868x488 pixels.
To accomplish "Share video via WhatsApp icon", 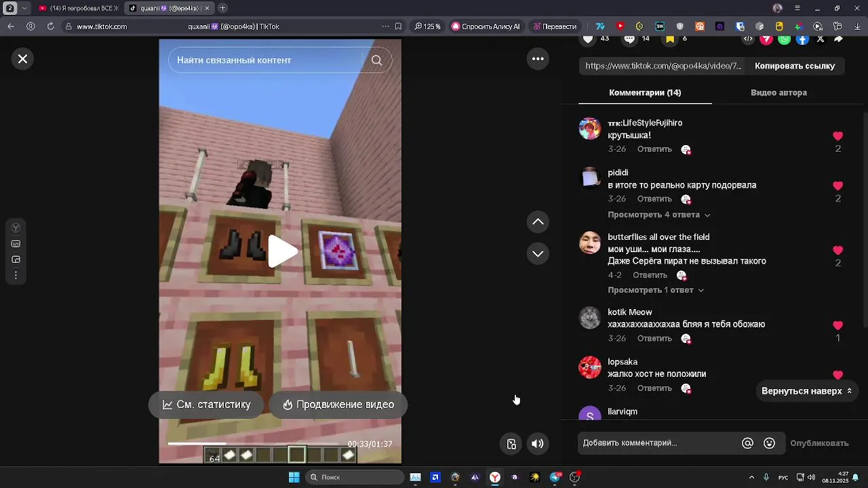I will pyautogui.click(x=784, y=39).
